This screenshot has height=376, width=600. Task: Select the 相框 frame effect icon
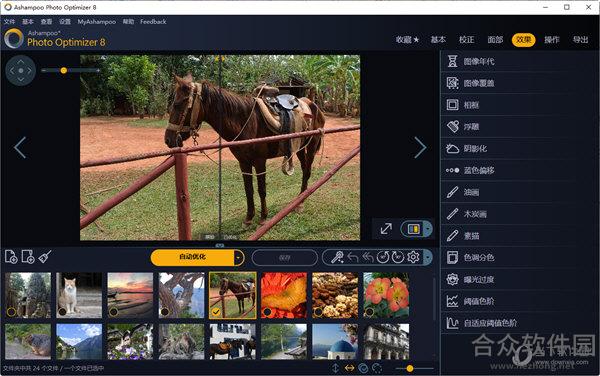coord(452,105)
